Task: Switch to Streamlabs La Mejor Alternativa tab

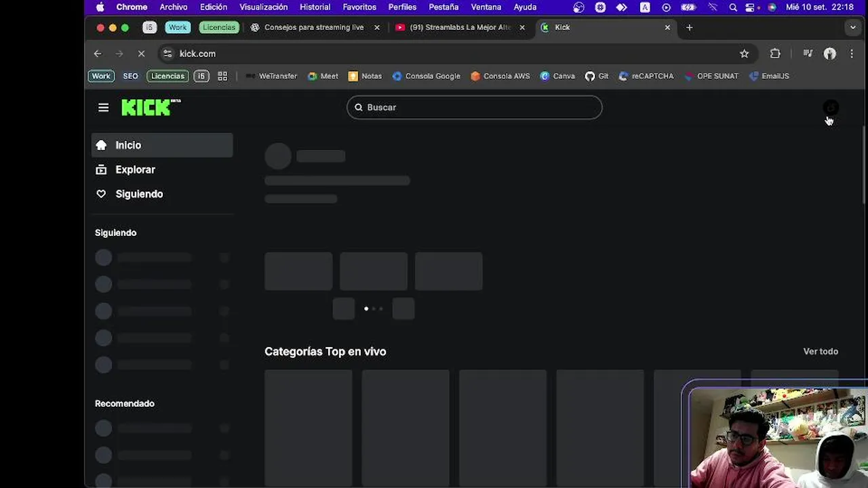Action: (x=460, y=27)
